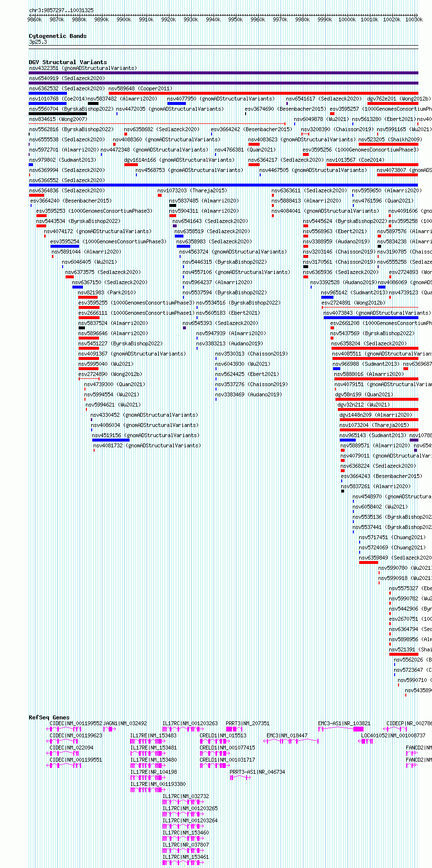Select CIDEC|NM_001199552 transcript label
Screen dimensions: 432x868
[76, 724]
